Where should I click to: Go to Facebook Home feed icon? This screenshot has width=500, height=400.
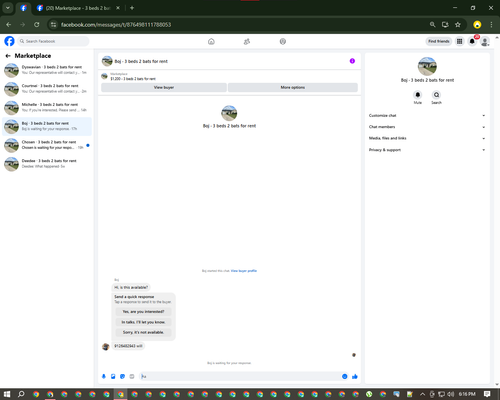pyautogui.click(x=211, y=42)
